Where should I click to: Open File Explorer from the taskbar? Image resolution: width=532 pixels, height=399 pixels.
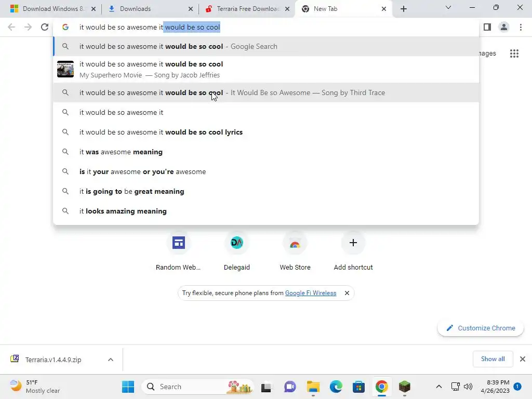[313, 387]
